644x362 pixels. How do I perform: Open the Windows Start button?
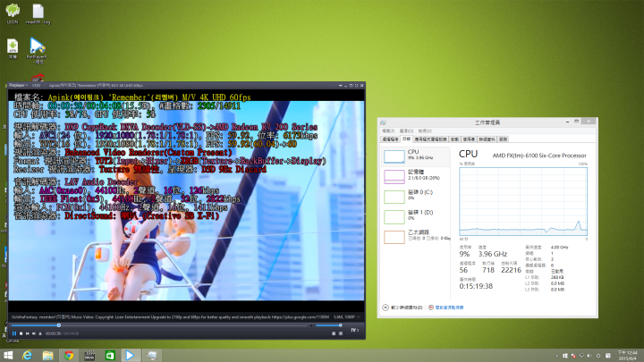pyautogui.click(x=8, y=355)
